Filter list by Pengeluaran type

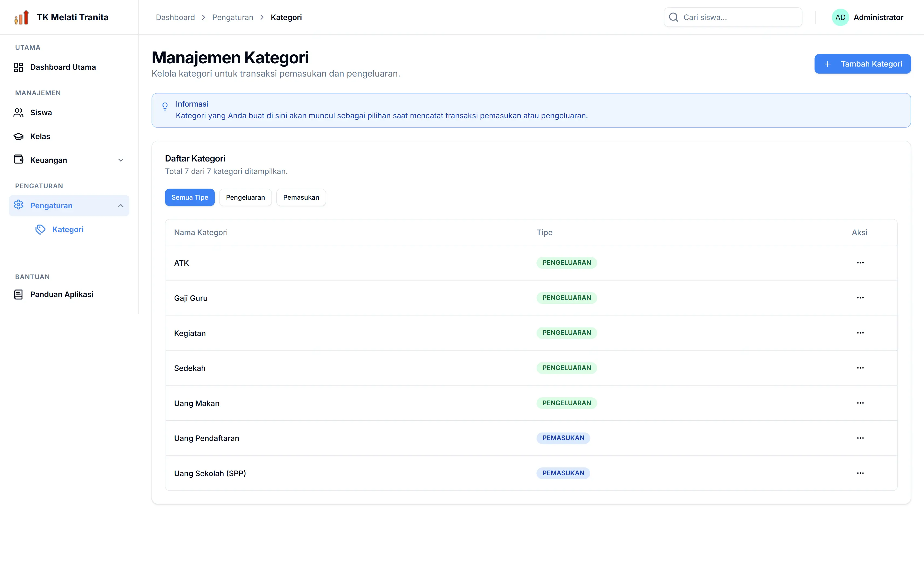click(245, 197)
